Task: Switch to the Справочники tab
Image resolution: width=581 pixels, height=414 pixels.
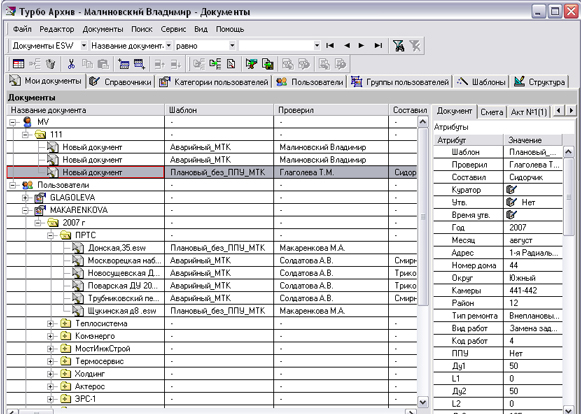Action: point(120,82)
